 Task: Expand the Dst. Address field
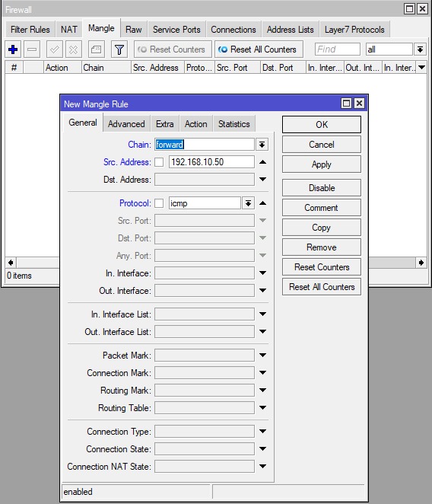tap(262, 180)
